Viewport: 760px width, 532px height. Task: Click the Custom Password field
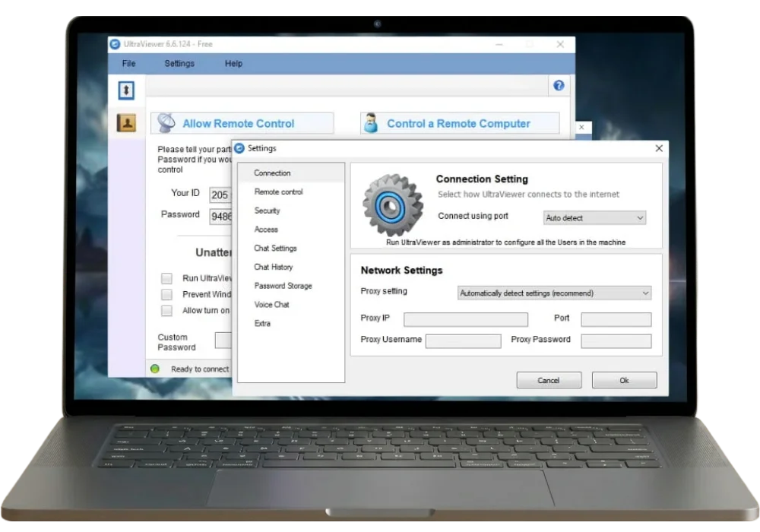223,340
